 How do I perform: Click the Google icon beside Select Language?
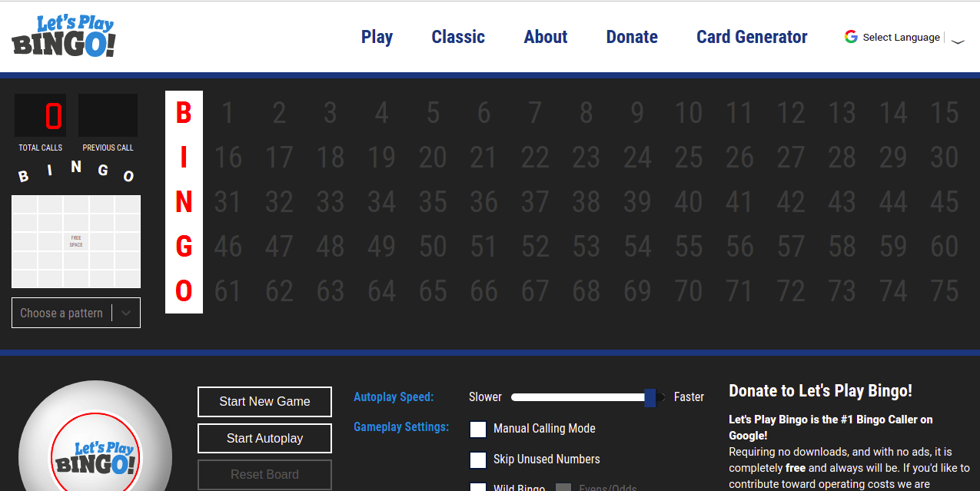coord(851,36)
